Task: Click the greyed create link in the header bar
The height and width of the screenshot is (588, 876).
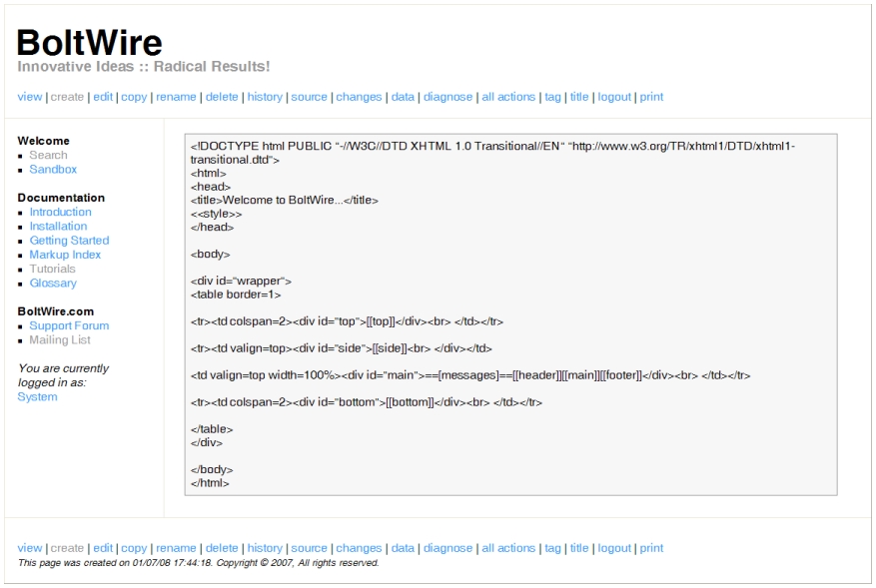Action: 67,97
